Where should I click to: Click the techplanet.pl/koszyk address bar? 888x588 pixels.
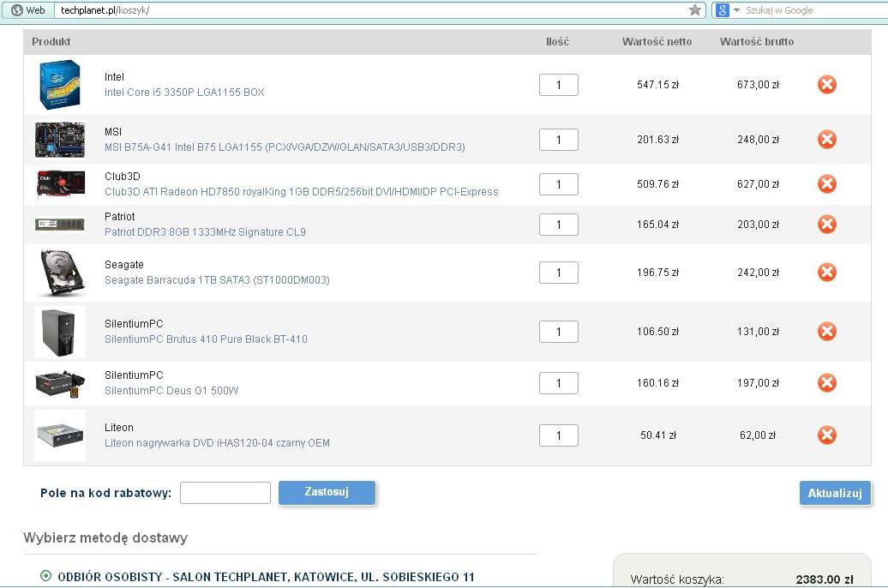point(371,10)
